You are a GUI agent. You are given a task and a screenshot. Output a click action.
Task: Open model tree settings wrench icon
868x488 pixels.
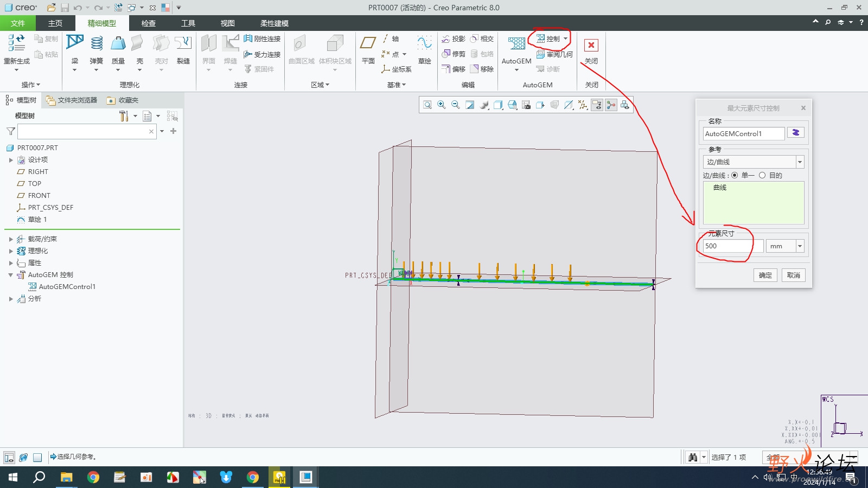[x=124, y=116]
